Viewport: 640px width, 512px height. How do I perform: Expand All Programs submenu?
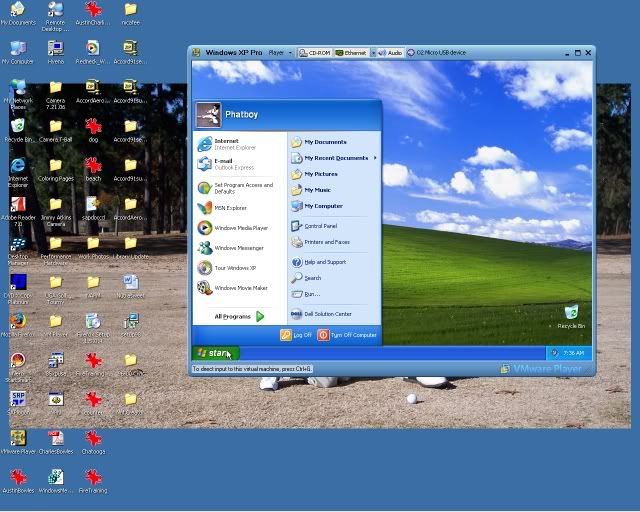click(x=239, y=316)
